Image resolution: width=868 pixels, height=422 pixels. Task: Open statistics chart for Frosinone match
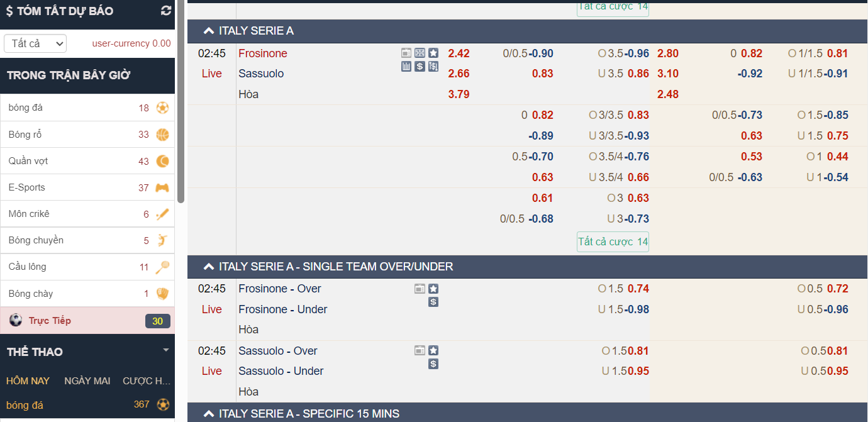[x=406, y=66]
